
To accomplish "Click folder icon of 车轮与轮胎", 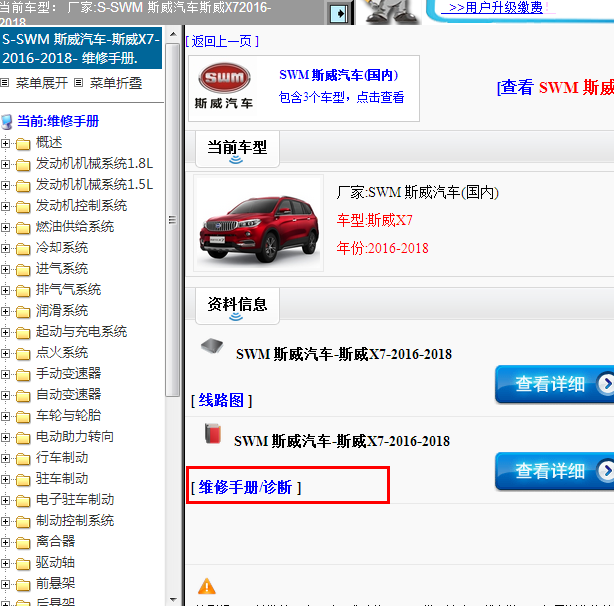I will click(x=23, y=417).
